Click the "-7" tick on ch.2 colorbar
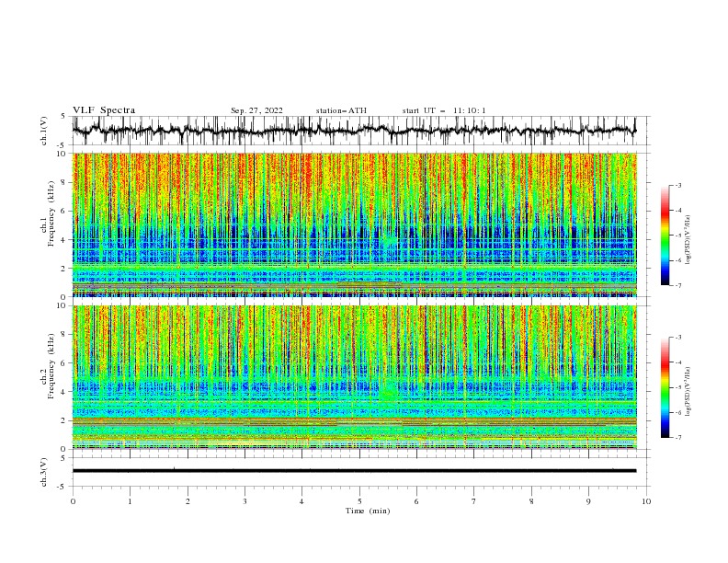The height and width of the screenshot is (563, 728). click(677, 437)
